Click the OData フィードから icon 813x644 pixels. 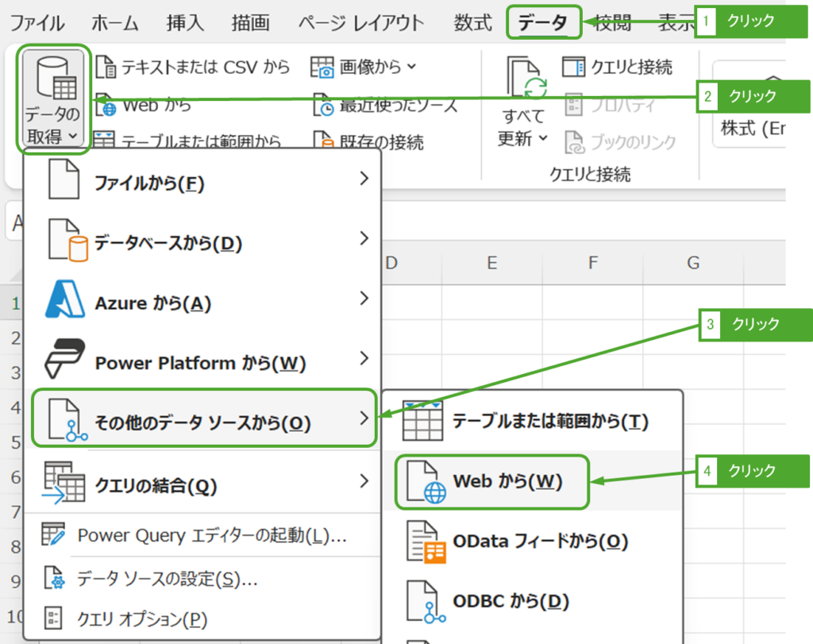426,542
